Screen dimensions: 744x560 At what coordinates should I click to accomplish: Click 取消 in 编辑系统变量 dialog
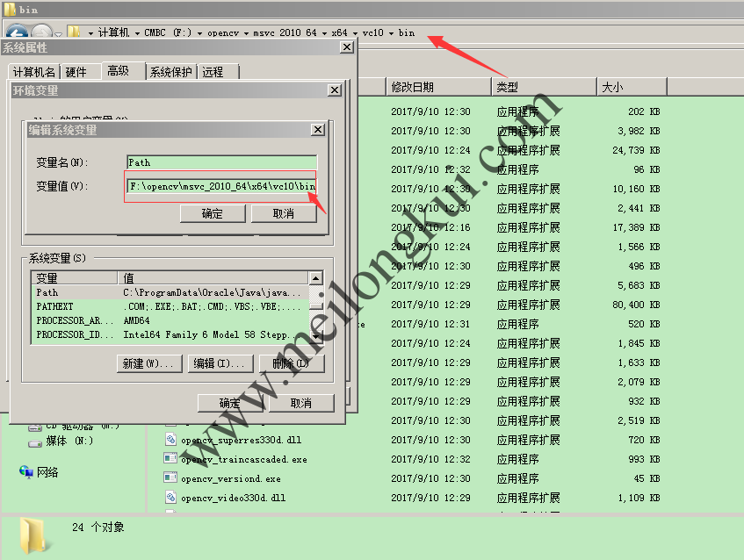coord(284,214)
